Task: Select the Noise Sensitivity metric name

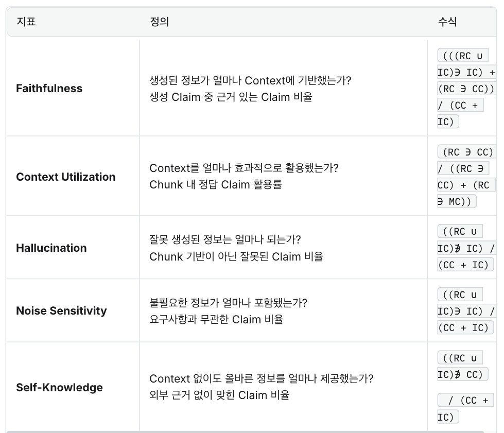Action: 61,311
